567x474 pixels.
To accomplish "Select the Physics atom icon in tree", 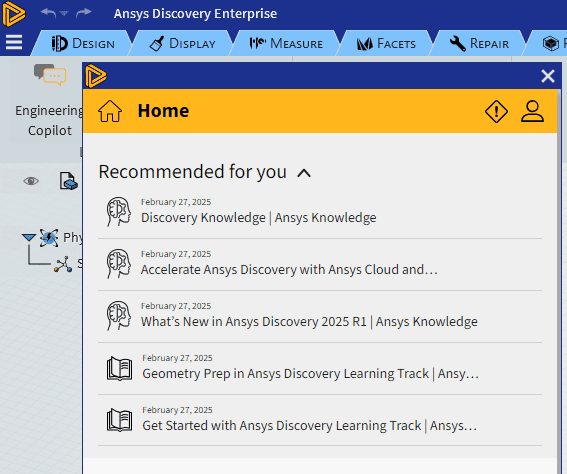I will pos(49,238).
